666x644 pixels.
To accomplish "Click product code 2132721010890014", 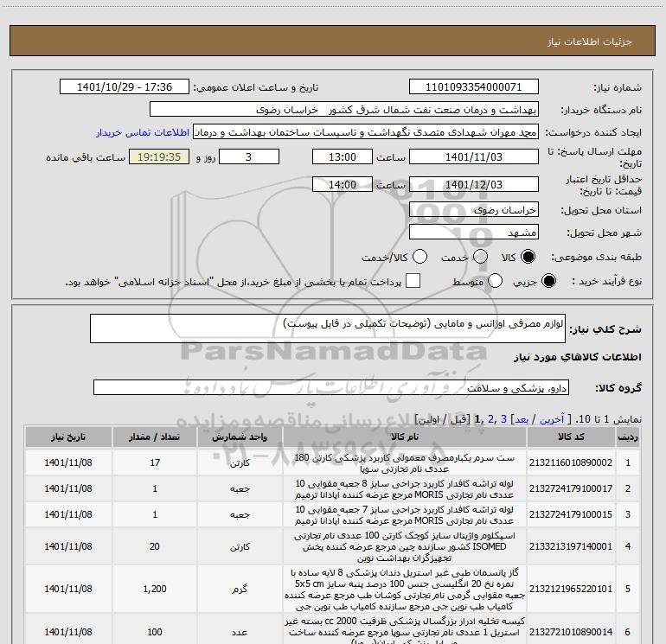I will 571,632.
